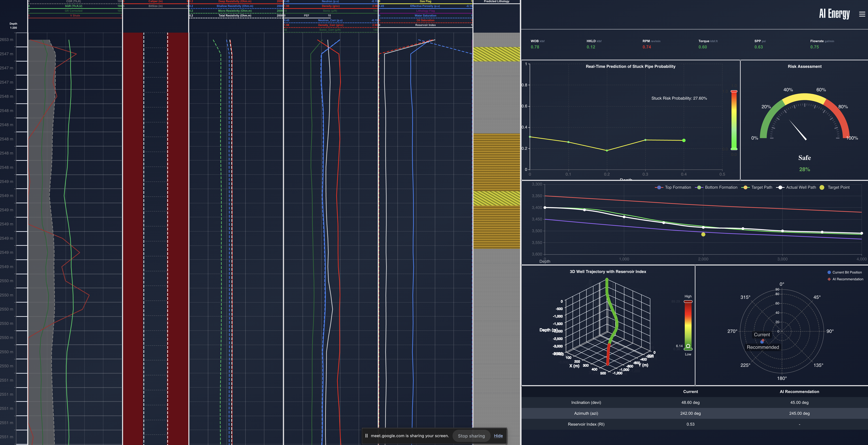Click the 28% gauge reading
Viewport: 868px width, 445px height.
point(804,169)
